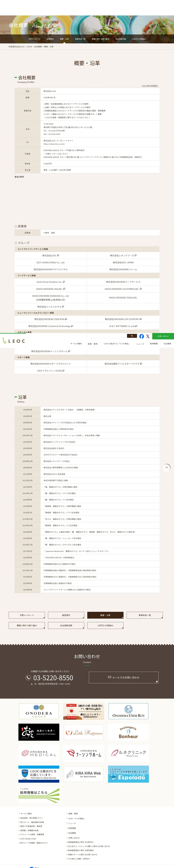Click breadcrumb link 給食委託会社LEOC：HOME
This screenshot has width=174, height=868.
click(20, 46)
